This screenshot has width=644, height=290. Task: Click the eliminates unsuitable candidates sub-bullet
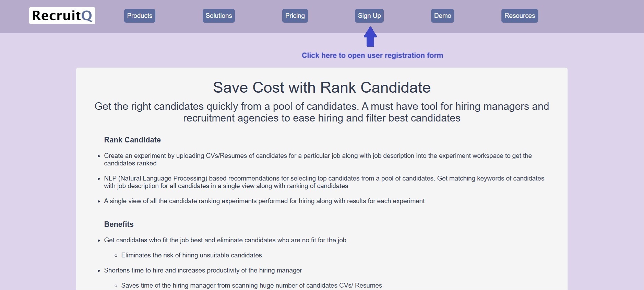point(191,255)
